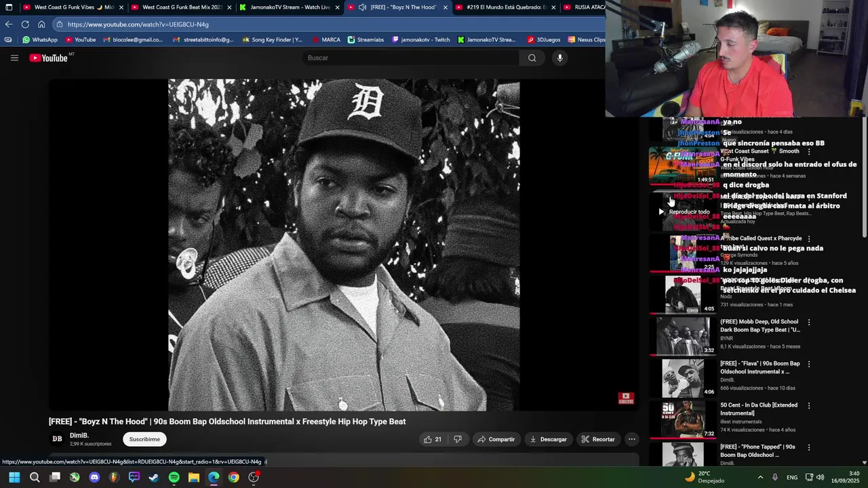
Task: Open Spotify from the taskbar
Action: (x=174, y=477)
